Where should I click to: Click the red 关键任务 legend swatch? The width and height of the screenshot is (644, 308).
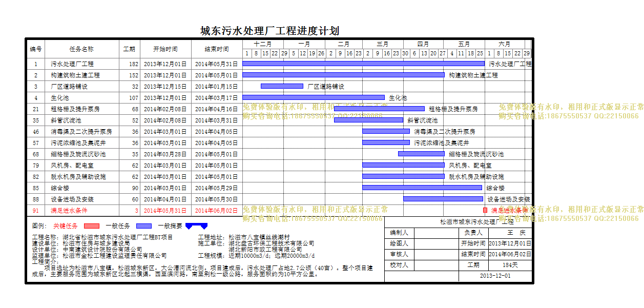point(91,225)
